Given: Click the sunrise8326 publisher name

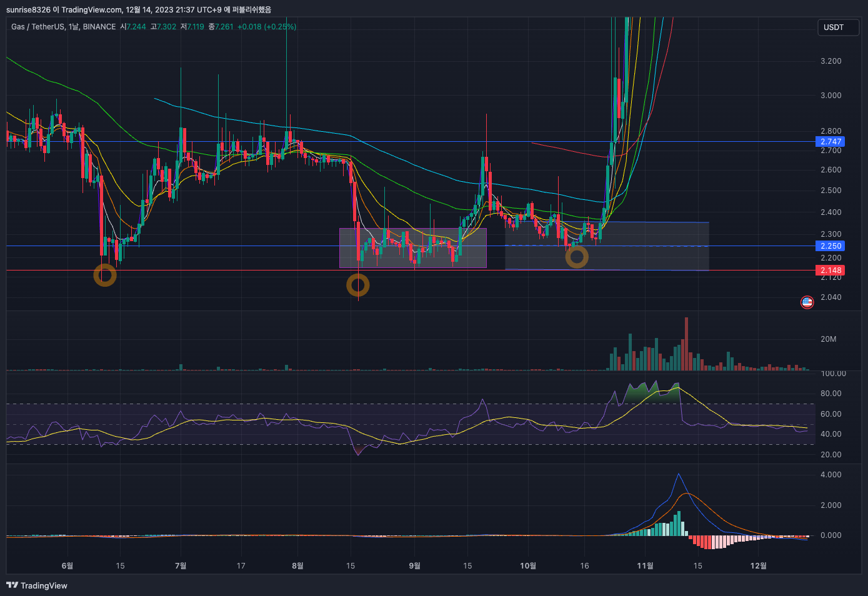Looking at the screenshot, I should pos(29,9).
